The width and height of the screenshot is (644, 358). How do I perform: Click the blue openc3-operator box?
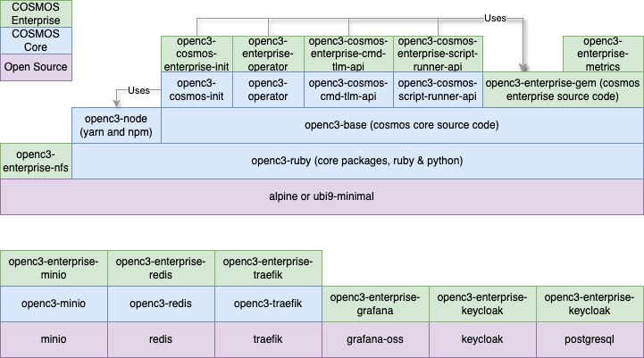[x=268, y=90]
